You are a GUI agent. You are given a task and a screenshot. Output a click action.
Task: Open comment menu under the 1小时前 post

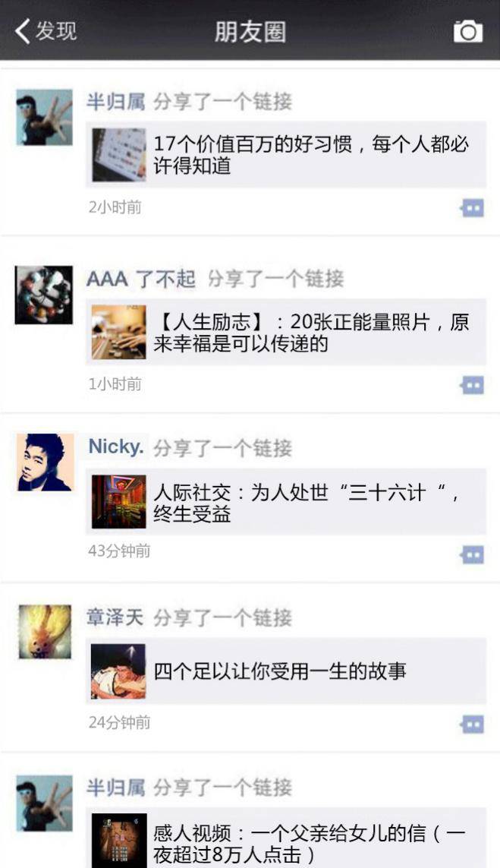(472, 385)
